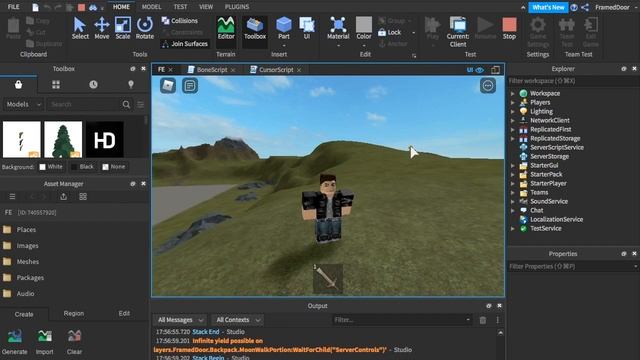Screen dimensions: 640x360
Task: Switch the Current: Client view
Action: pos(458,32)
